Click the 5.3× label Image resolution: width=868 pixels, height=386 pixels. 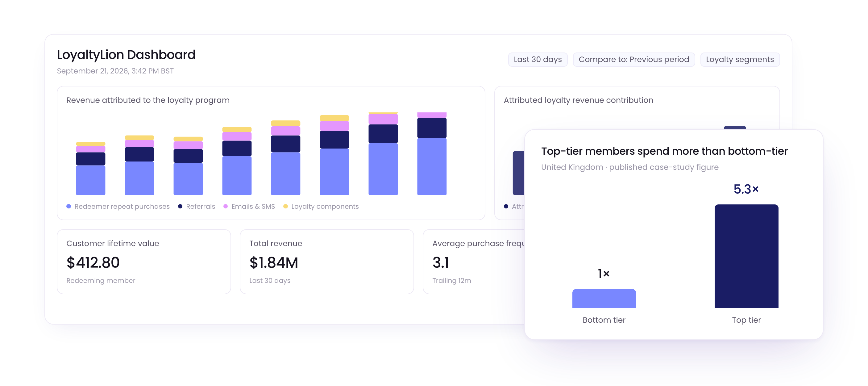click(x=746, y=189)
